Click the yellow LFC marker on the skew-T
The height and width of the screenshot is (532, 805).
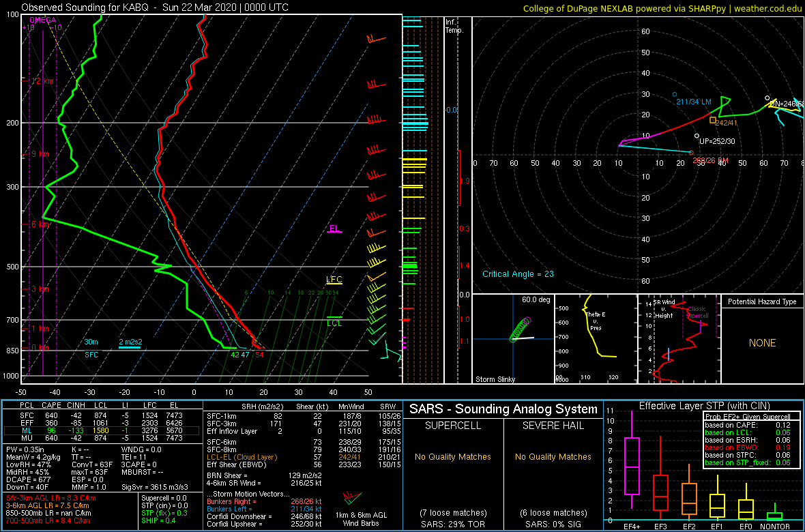tap(334, 280)
